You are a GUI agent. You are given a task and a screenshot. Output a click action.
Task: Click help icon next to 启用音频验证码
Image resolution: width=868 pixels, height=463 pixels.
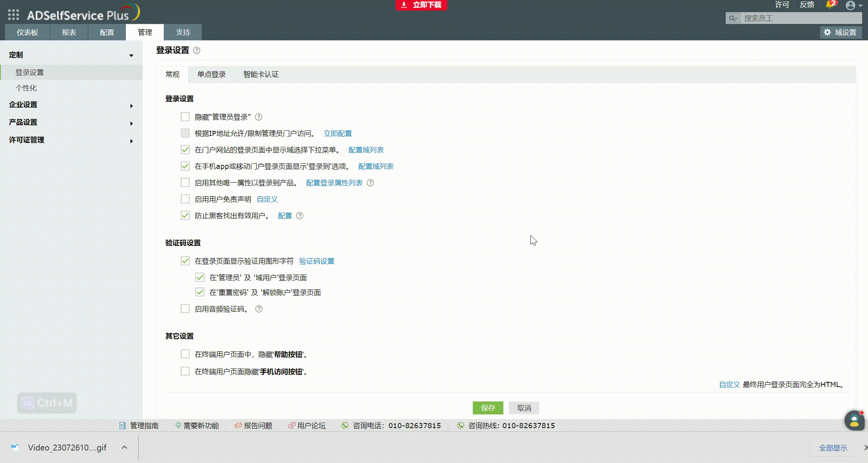click(259, 309)
